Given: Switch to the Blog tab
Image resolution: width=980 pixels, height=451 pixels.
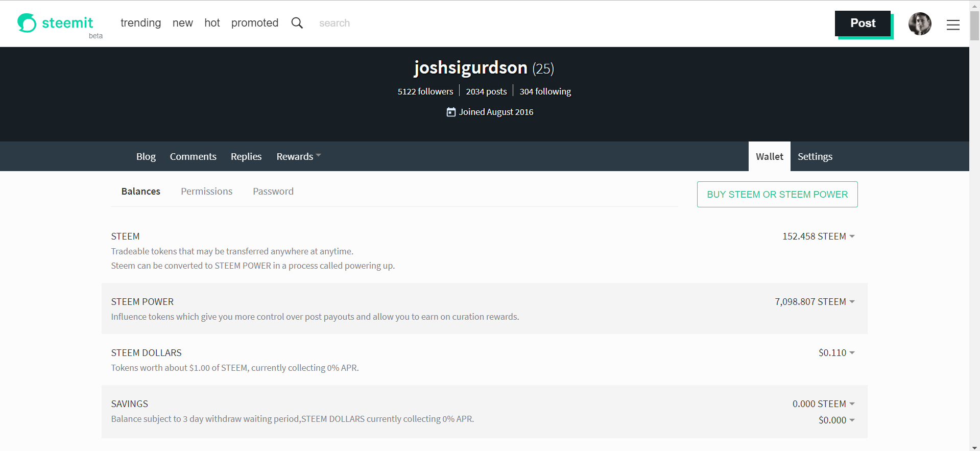Looking at the screenshot, I should point(146,156).
